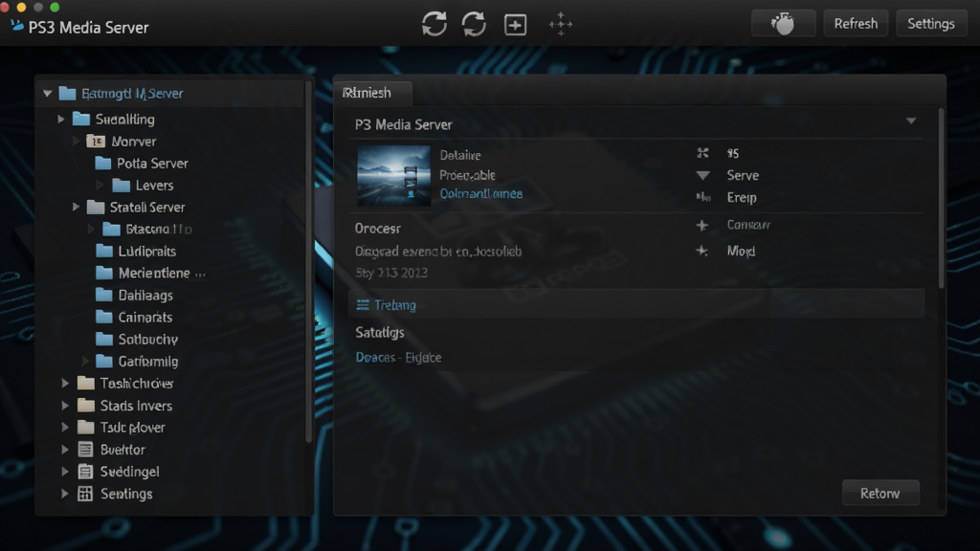Open the Settings button in the toolbar
The image size is (980, 551).
(931, 24)
